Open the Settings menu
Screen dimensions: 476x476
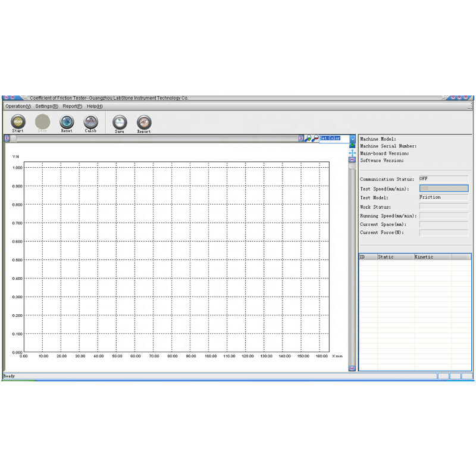click(46, 106)
